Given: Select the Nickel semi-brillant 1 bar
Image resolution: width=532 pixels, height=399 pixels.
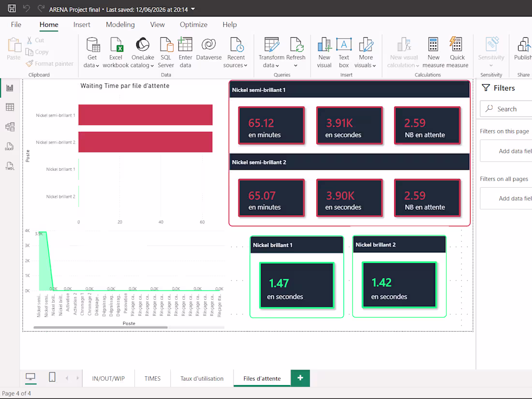Looking at the screenshot, I should [145, 115].
